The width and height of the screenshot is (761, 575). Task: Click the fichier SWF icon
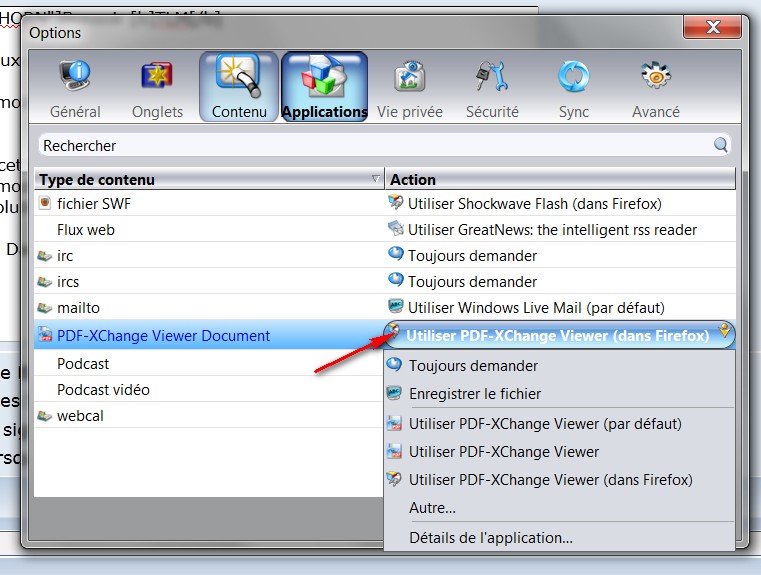coord(45,203)
